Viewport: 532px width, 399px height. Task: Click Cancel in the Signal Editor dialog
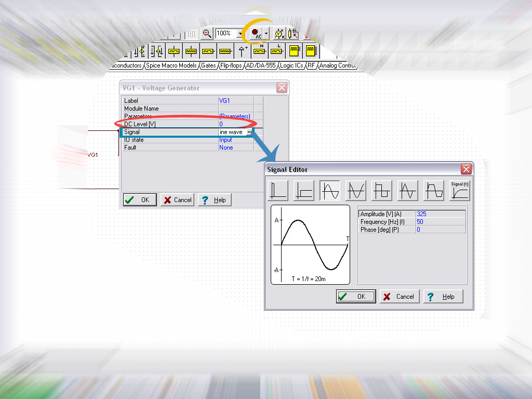tap(400, 296)
